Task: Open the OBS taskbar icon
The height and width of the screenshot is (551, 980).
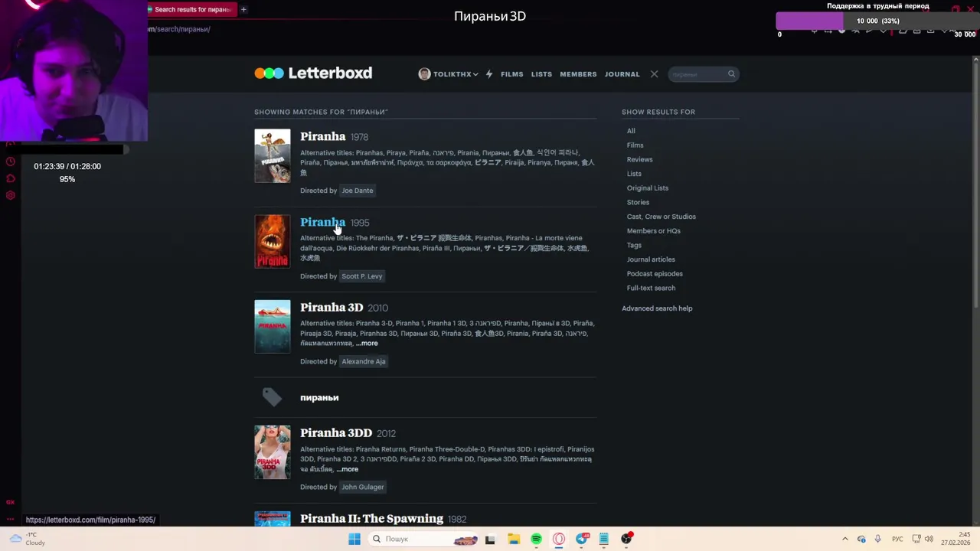Action: 626,539
